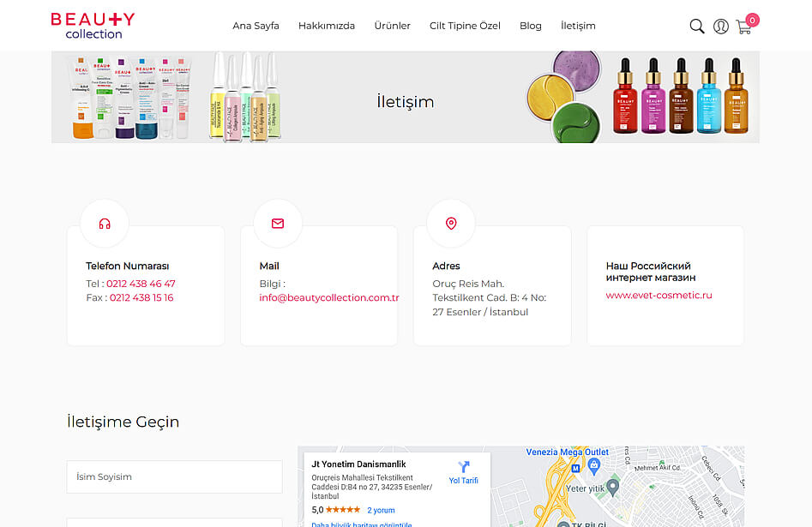Click the telephone number 0212 438 46 47

point(141,284)
